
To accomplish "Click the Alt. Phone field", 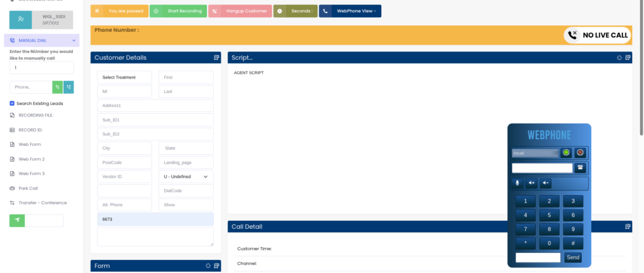I will coord(125,205).
